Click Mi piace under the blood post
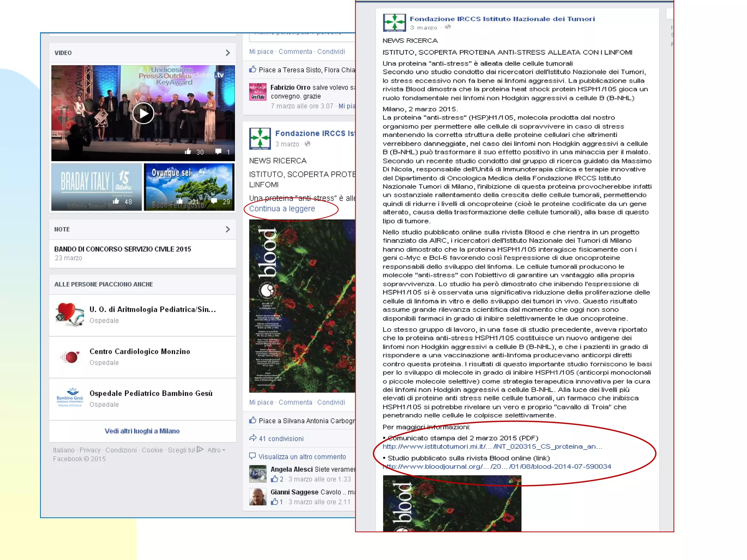This screenshot has height=560, width=747. point(261,402)
